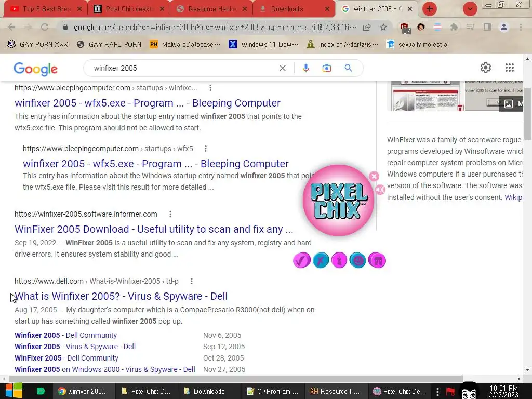532x399 pixels.
Task: Go to Google homepage via logo
Action: click(36, 69)
